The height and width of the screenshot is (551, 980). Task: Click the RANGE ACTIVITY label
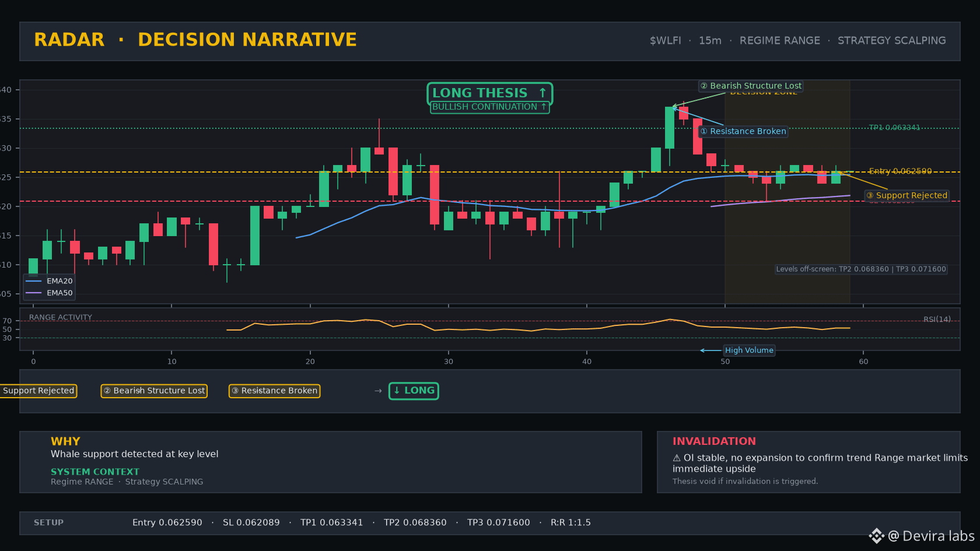coord(61,318)
